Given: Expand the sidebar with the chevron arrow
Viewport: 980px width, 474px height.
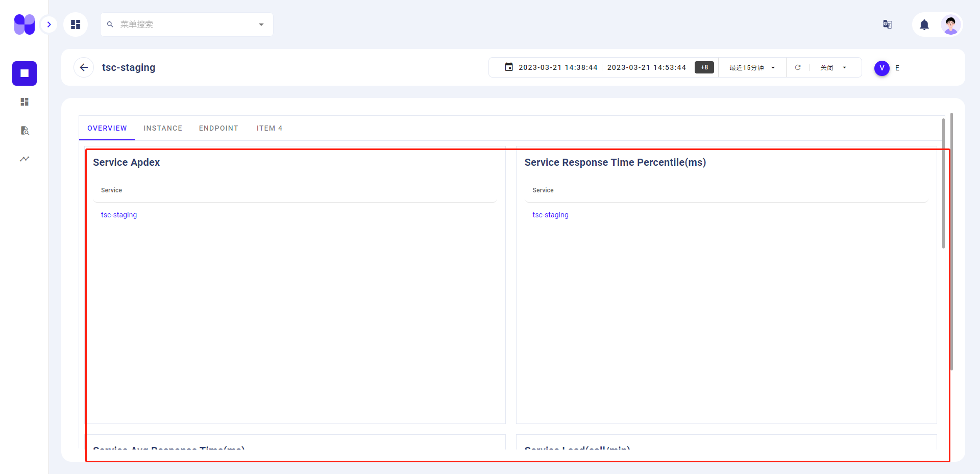Looking at the screenshot, I should click(49, 24).
